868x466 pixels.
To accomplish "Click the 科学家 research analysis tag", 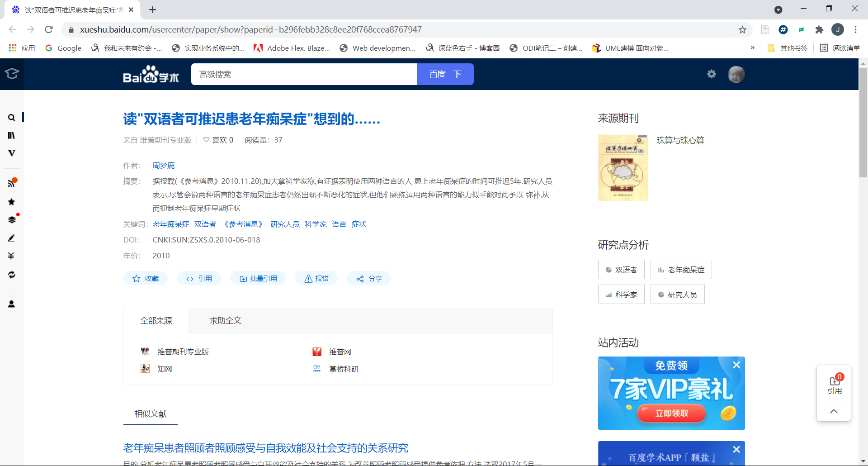I will [x=621, y=295].
